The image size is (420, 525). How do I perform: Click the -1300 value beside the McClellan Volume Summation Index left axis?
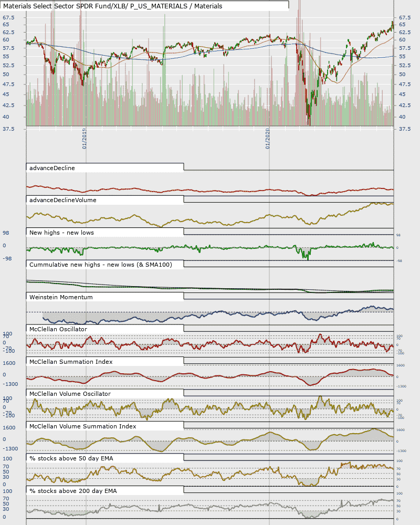click(x=10, y=449)
